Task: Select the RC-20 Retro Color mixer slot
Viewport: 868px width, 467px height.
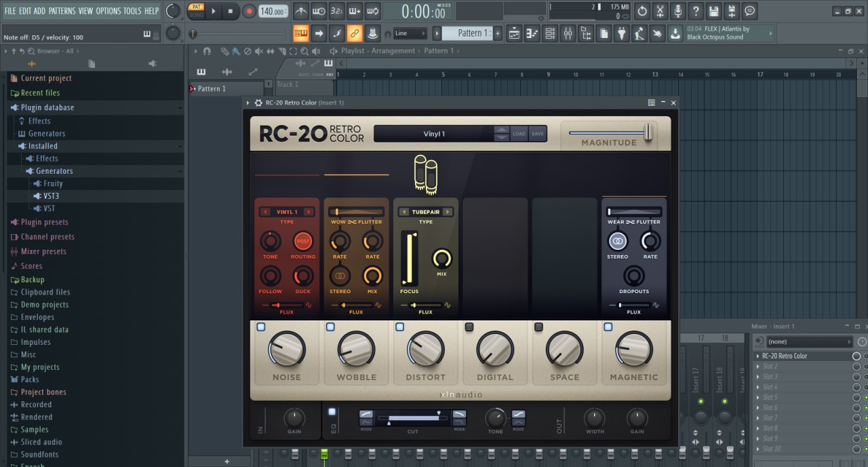Action: point(803,356)
